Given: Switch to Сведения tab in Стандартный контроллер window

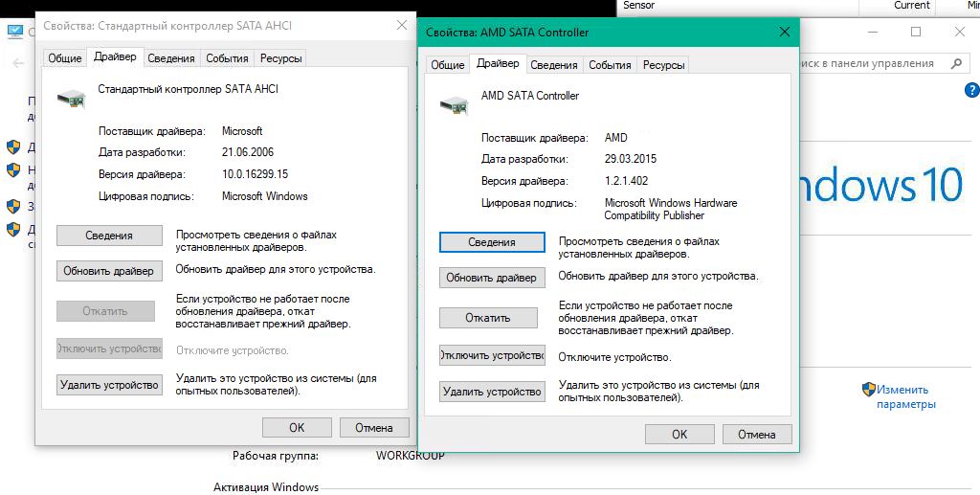Looking at the screenshot, I should tap(171, 58).
